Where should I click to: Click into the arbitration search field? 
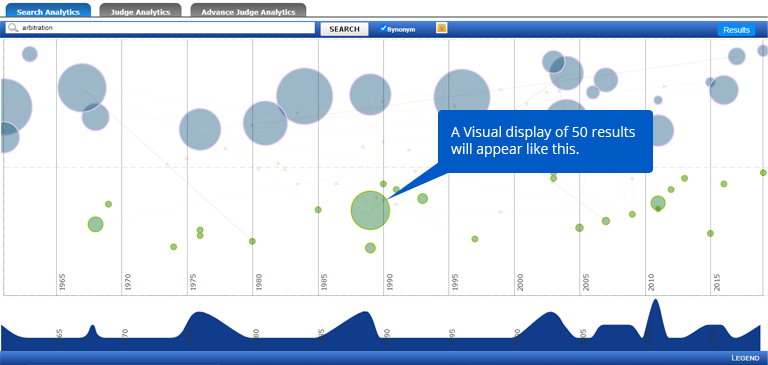click(160, 28)
